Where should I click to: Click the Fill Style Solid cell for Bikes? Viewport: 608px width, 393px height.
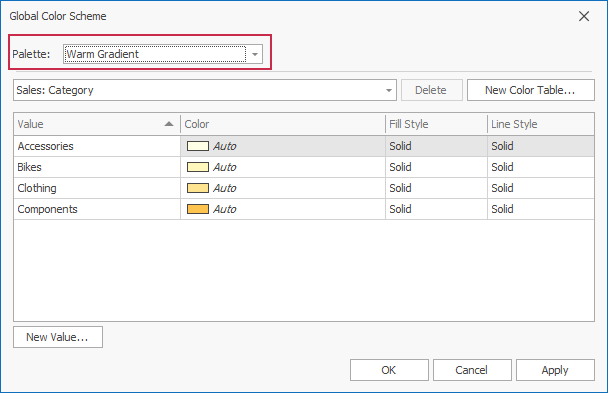coord(437,167)
